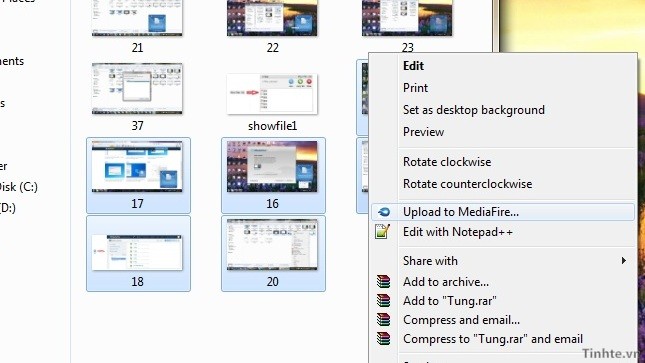Choose Edit from the context menu

[413, 66]
